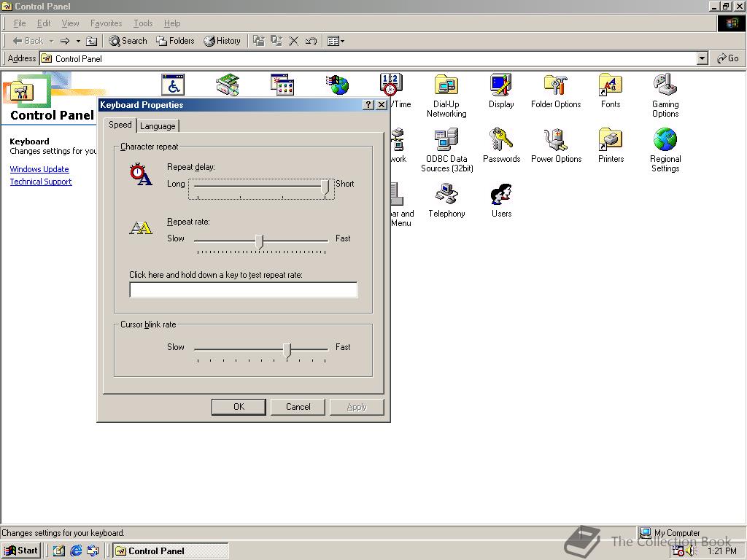Click the Copy To toolbar icon
747x560 pixels.
[276, 41]
